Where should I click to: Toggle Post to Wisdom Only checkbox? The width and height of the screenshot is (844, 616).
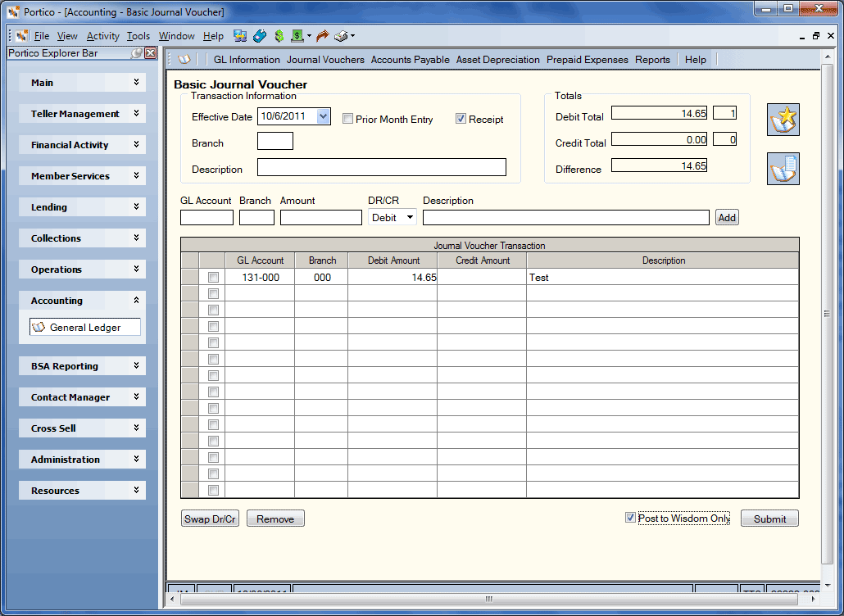[x=630, y=518]
